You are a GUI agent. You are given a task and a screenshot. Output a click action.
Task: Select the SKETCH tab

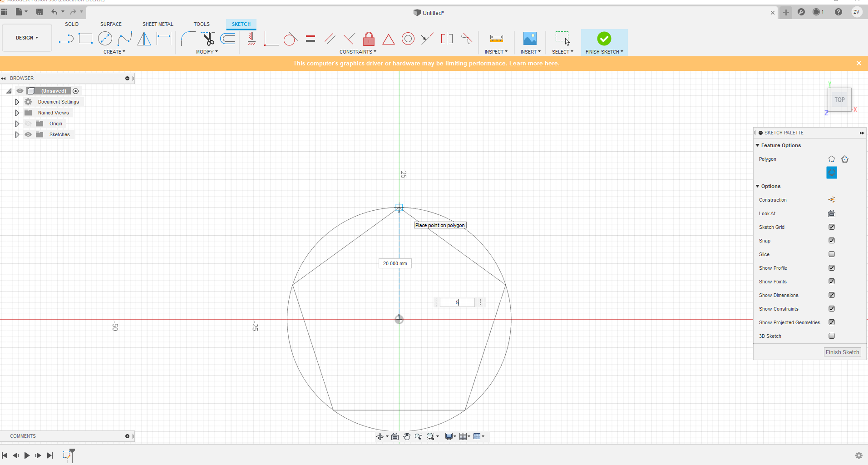click(x=241, y=24)
